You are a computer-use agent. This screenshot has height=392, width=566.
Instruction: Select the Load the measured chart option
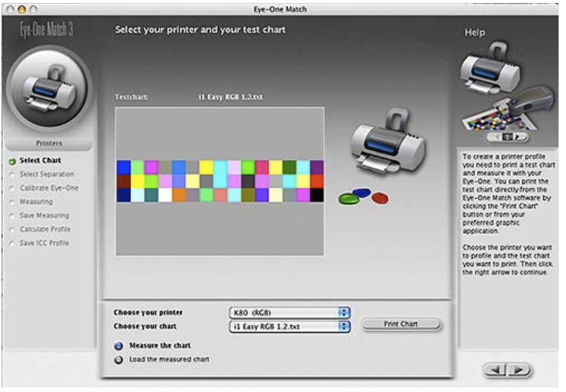click(x=118, y=359)
